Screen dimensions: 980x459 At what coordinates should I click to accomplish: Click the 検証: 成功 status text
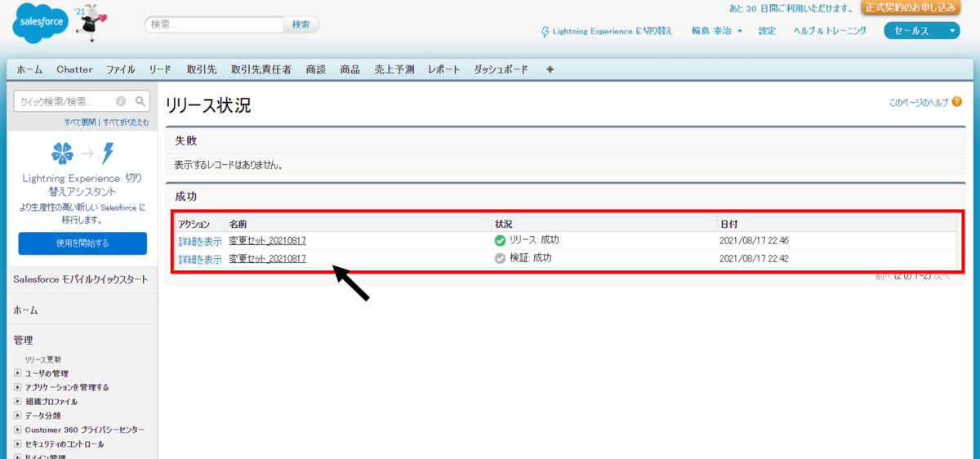click(530, 258)
